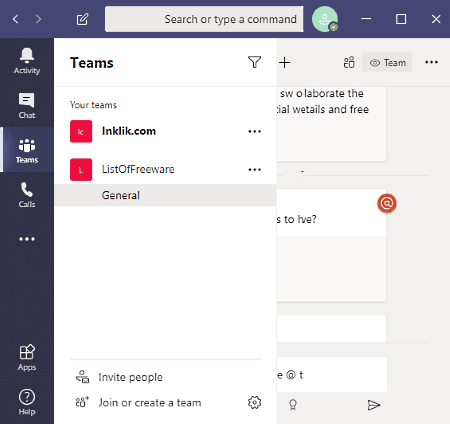Screen dimensions: 450x424
Task: Open manage teams settings gear
Action: click(x=254, y=402)
